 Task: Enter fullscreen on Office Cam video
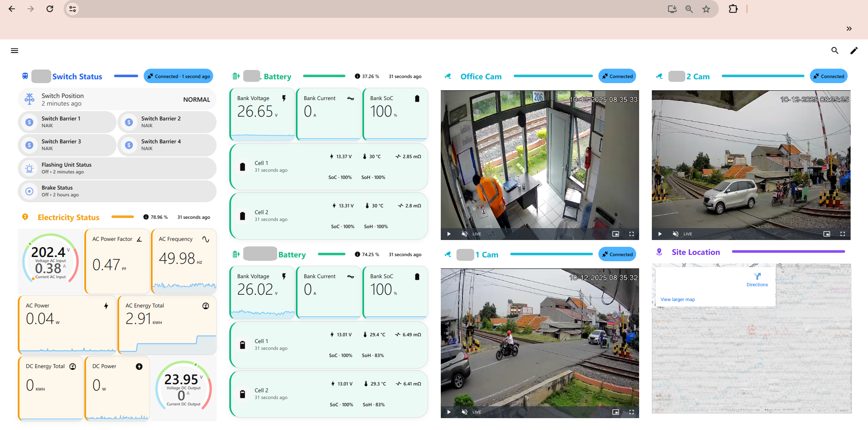tap(631, 234)
